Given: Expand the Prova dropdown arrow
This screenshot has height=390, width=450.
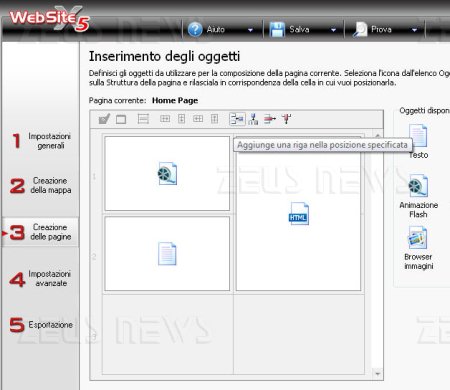Looking at the screenshot, I should click(414, 30).
